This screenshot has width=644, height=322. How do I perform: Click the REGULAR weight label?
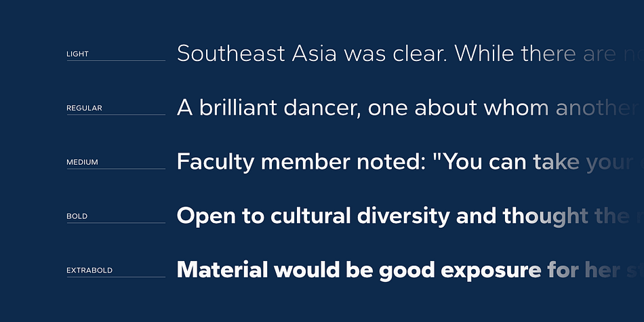point(84,108)
